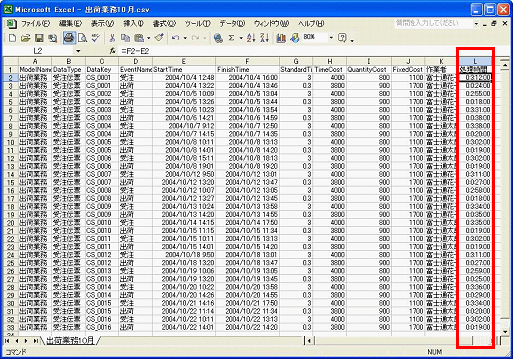Click the last-sheet tab scroll button
Image resolution: width=517 pixels, height=360 pixels.
tap(35, 341)
